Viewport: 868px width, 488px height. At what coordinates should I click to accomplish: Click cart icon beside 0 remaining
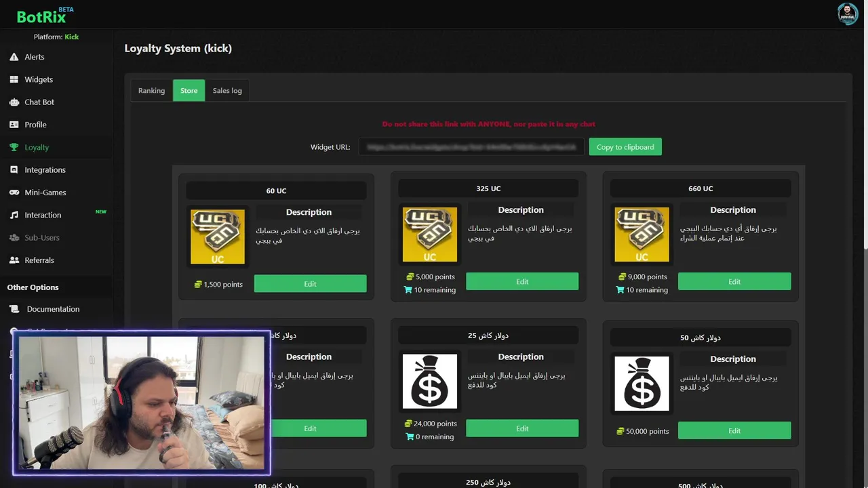(410, 437)
